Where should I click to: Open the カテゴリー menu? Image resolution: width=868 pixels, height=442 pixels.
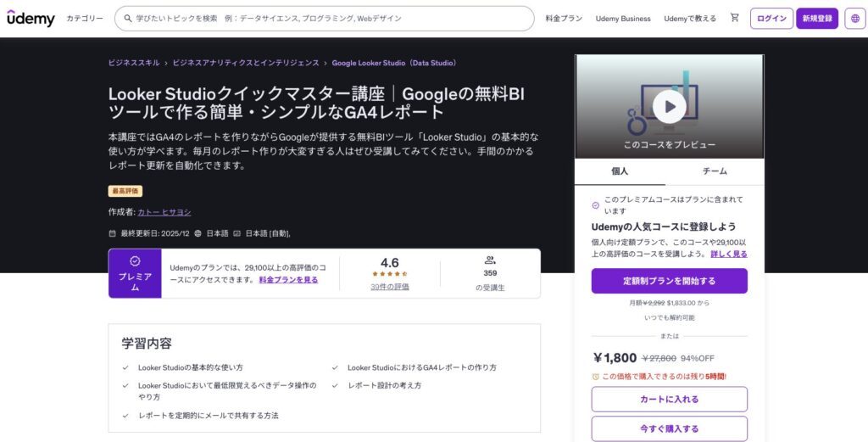tap(85, 19)
